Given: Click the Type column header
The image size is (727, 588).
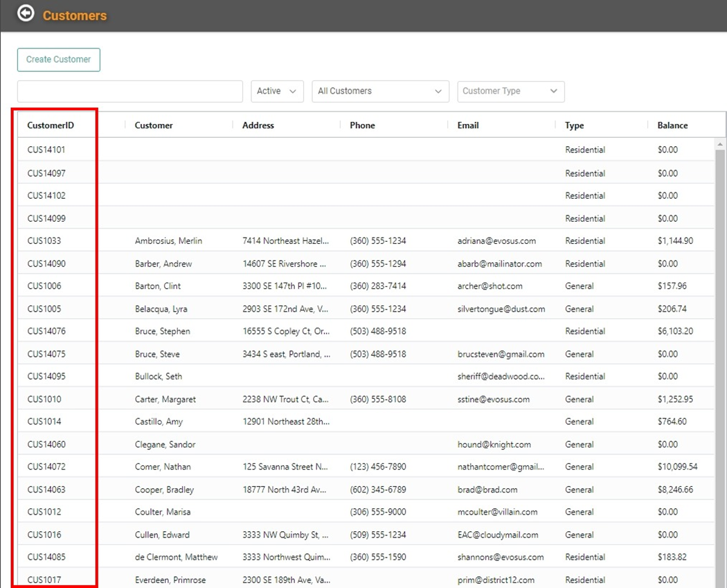Looking at the screenshot, I should 574,125.
